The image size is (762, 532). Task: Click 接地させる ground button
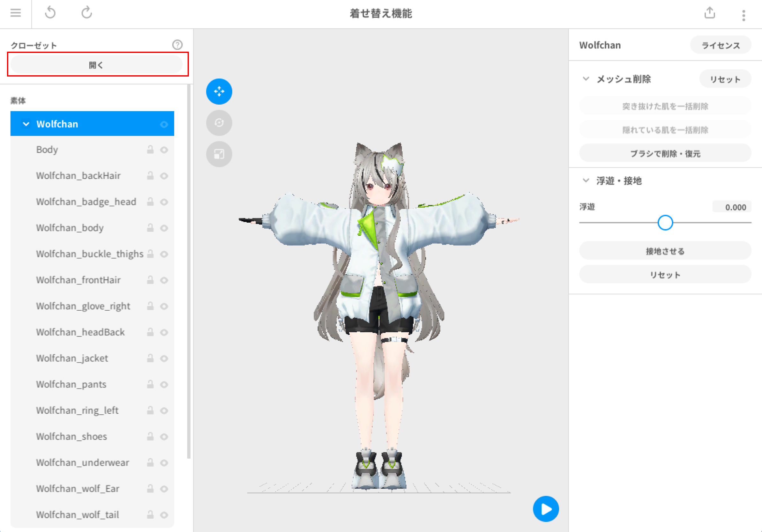pos(665,251)
